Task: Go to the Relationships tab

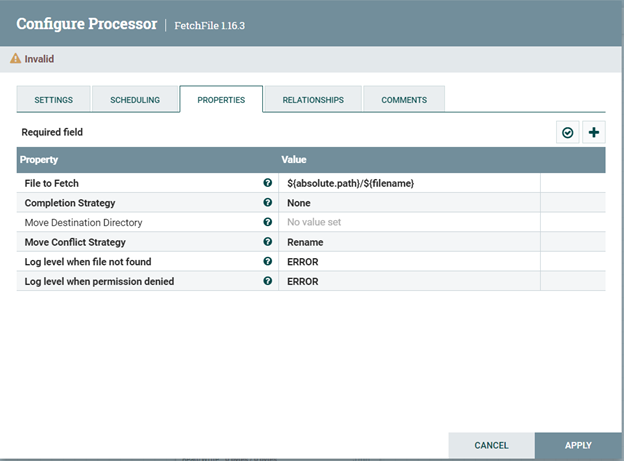Action: pos(313,100)
